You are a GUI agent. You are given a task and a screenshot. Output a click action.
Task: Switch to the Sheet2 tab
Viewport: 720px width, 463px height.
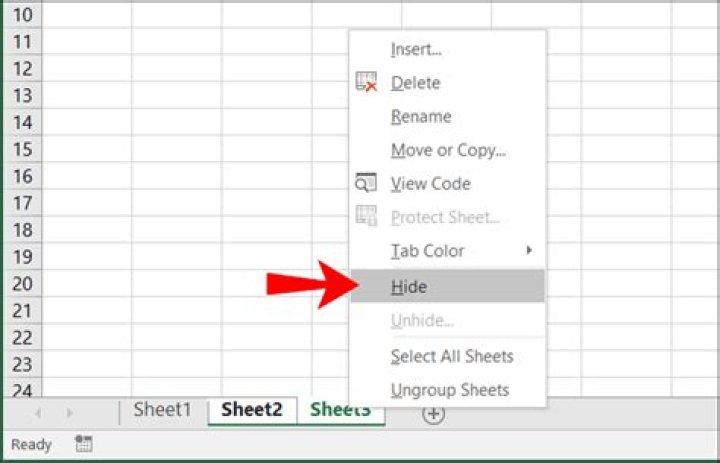click(x=252, y=409)
